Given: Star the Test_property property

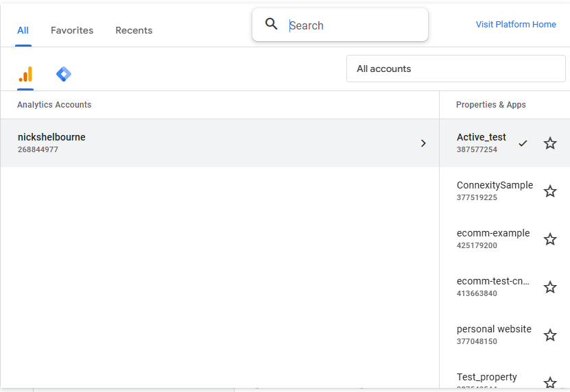Looking at the screenshot, I should pos(550,382).
